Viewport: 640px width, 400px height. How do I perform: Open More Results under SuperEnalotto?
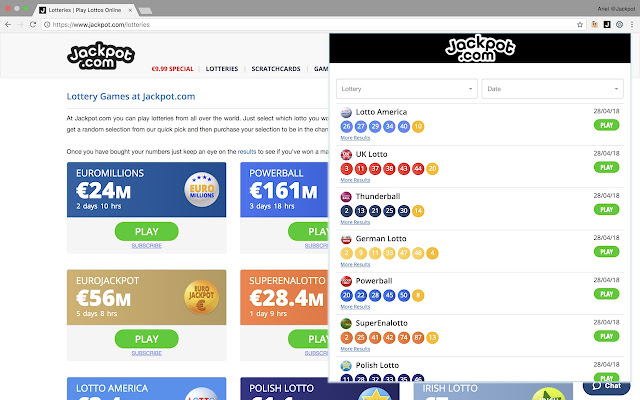click(x=355, y=349)
